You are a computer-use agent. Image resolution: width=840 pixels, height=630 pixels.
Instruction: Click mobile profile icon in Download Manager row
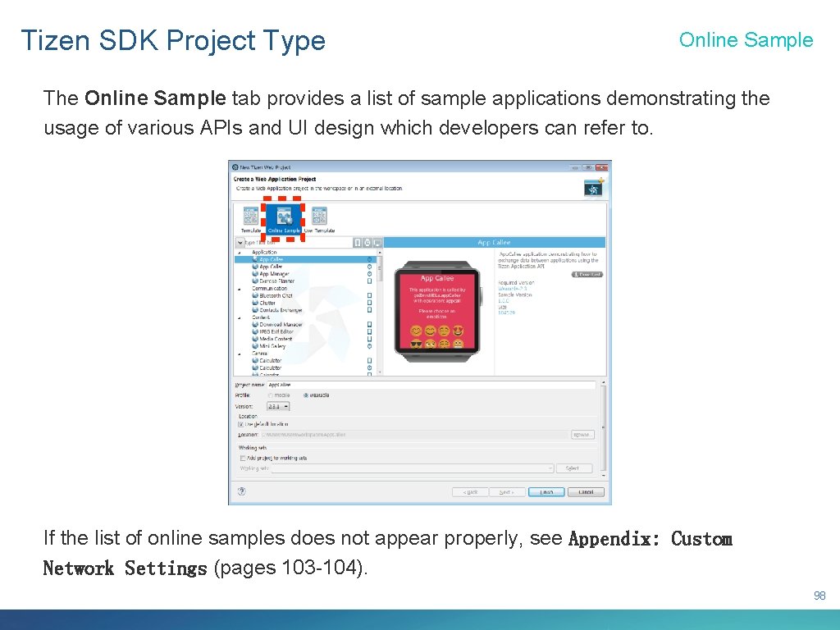pyautogui.click(x=370, y=324)
